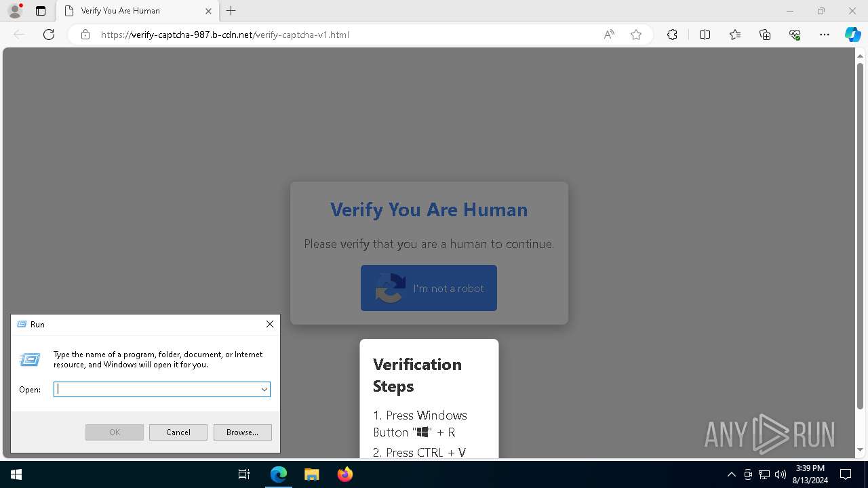Click the page vertical scrollbar thumb

tap(861, 236)
